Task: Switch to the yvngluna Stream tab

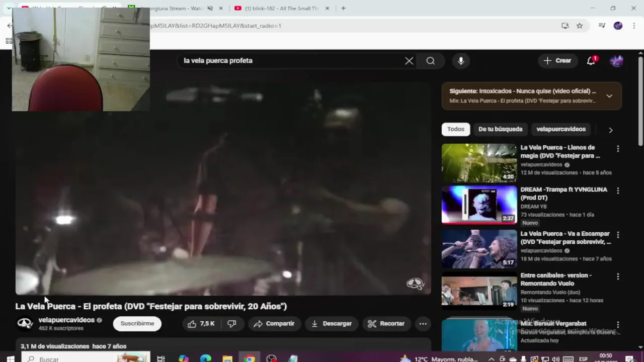Action: (x=174, y=8)
